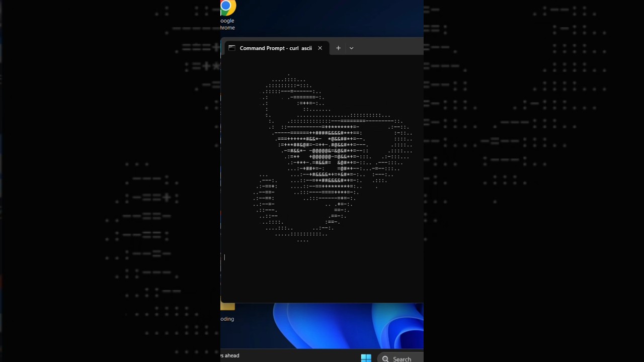Click the Command Prompt tab icon
The height and width of the screenshot is (362, 644).
coord(232,48)
